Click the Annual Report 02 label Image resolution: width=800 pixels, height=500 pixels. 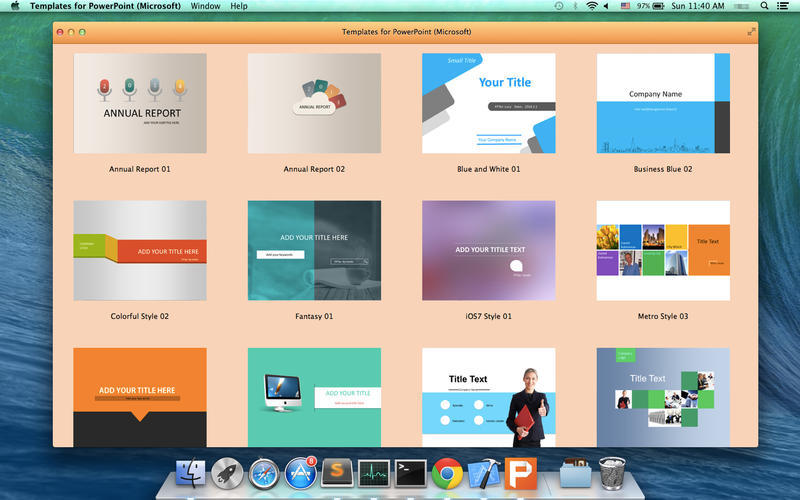pos(314,169)
